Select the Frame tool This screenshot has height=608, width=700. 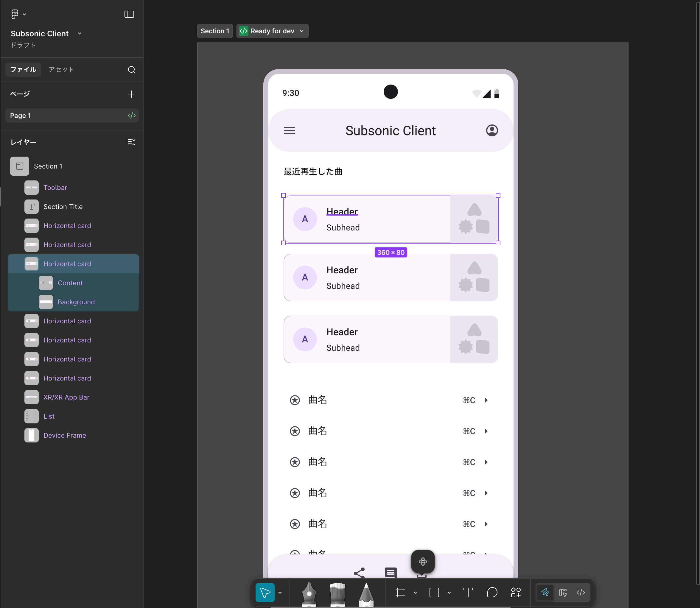400,593
